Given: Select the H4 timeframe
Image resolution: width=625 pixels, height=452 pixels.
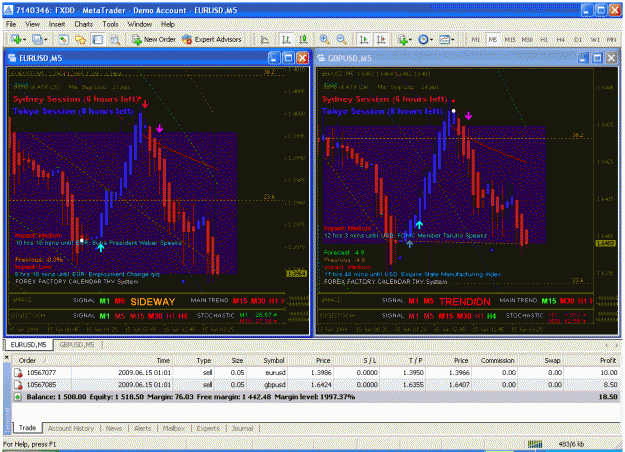Looking at the screenshot, I should pyautogui.click(x=561, y=40).
